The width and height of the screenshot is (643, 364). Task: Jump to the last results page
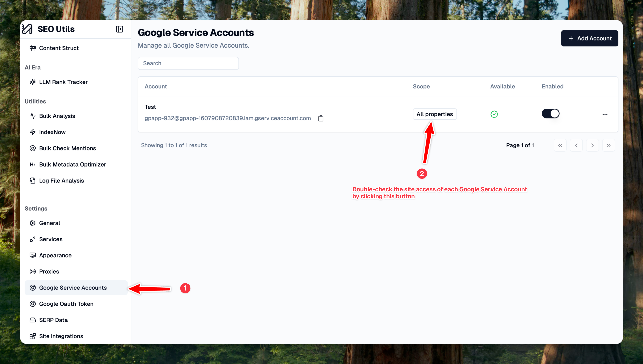tap(608, 145)
